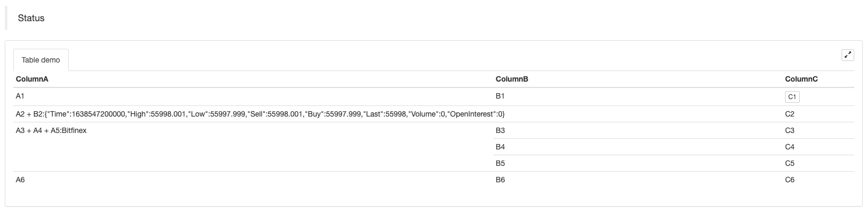Click the ColumnA header
868x213 pixels.
pyautogui.click(x=32, y=79)
